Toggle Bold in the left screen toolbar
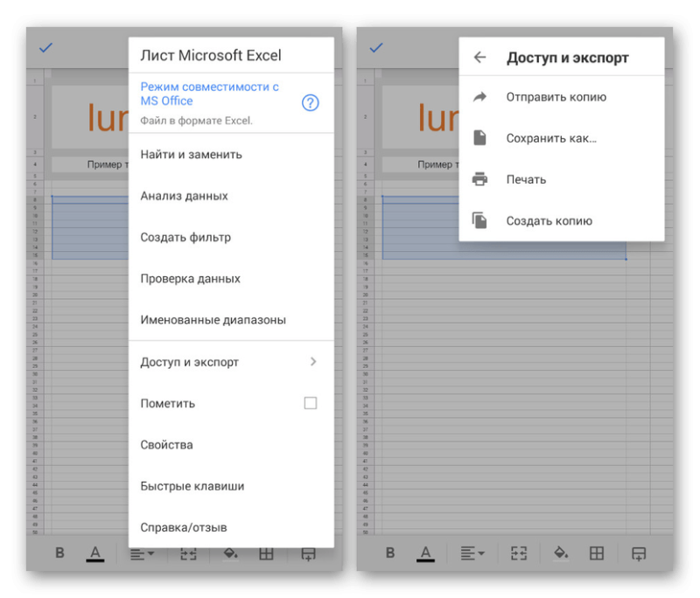 point(59,553)
